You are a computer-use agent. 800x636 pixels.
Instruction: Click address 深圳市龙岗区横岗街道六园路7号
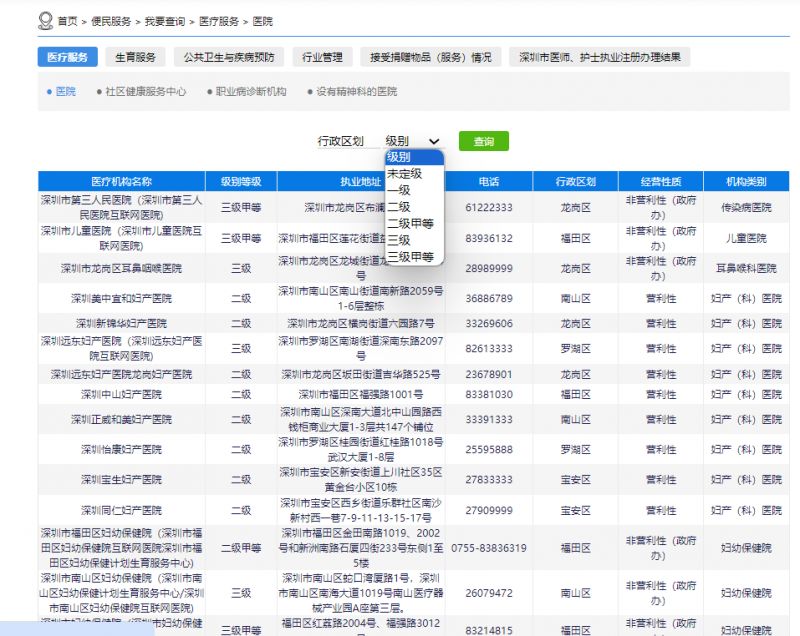click(361, 323)
